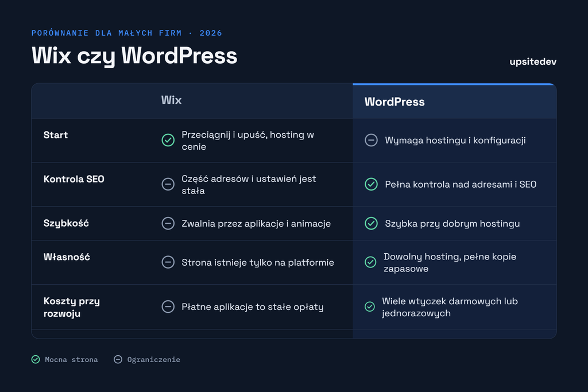Click the 'Szybkość' row label
Image resolution: width=588 pixels, height=392 pixels.
click(x=66, y=223)
